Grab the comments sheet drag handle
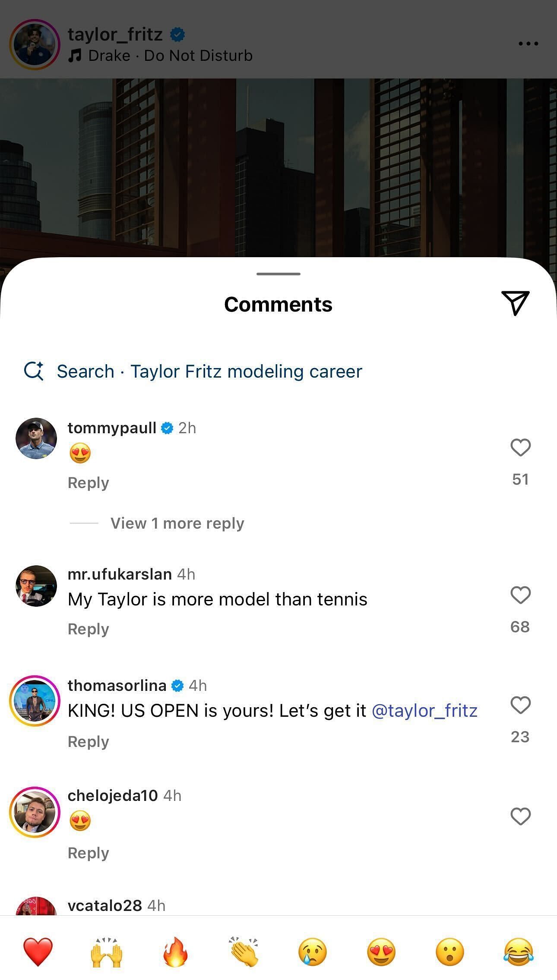Image resolution: width=557 pixels, height=980 pixels. pos(278,274)
